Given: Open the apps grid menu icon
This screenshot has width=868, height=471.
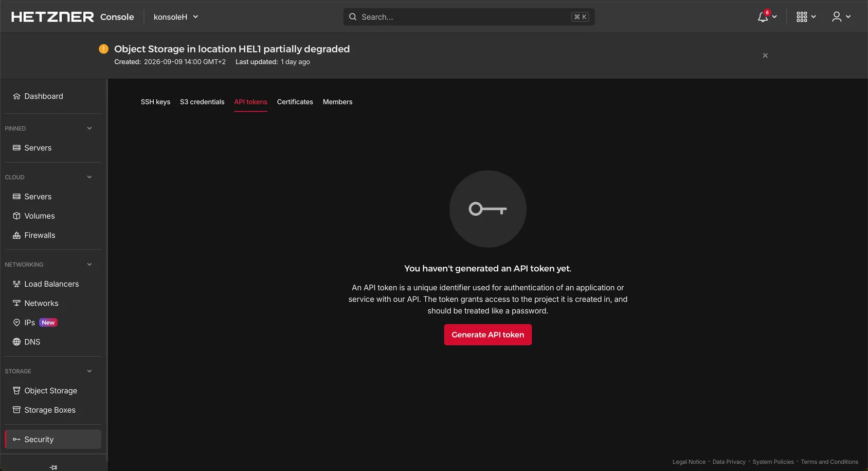Looking at the screenshot, I should (802, 17).
